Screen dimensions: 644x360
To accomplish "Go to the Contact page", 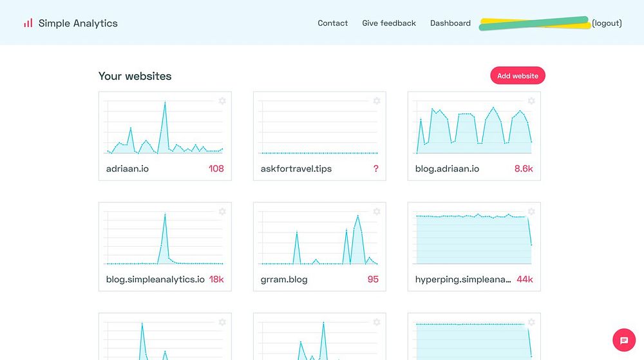I will coord(333,23).
